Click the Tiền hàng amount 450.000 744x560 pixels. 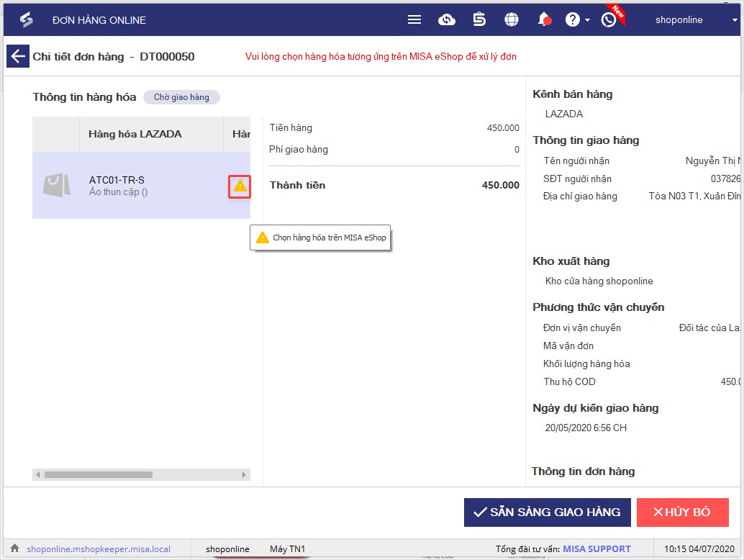point(503,127)
